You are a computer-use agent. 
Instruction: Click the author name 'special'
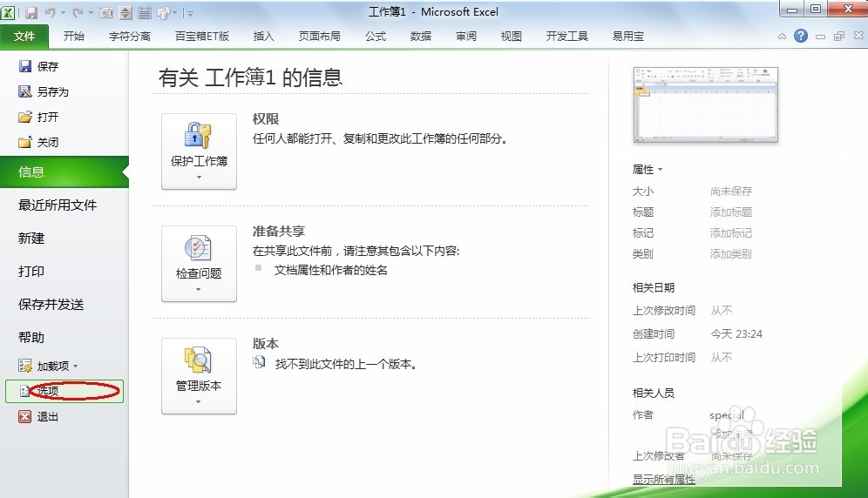726,415
